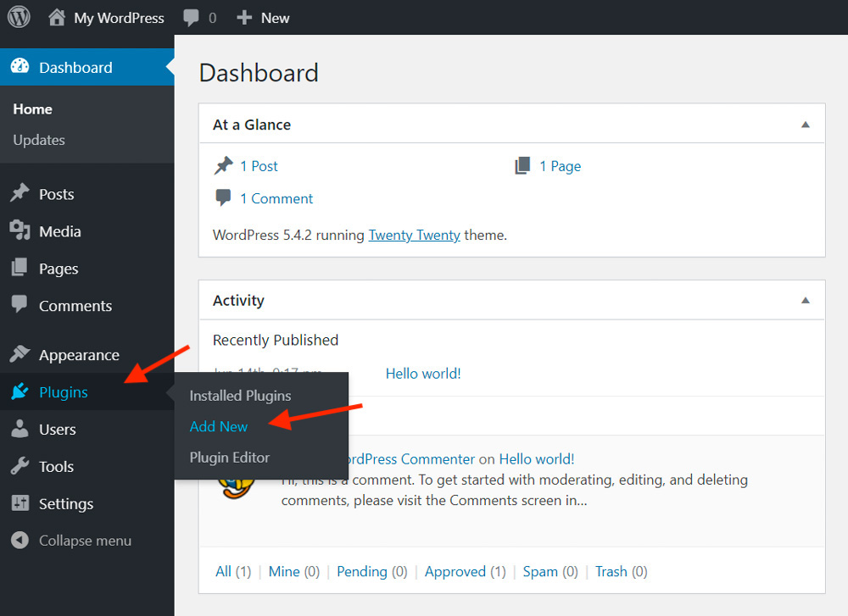The width and height of the screenshot is (848, 616).
Task: Click the WordPress logo icon
Action: (19, 17)
